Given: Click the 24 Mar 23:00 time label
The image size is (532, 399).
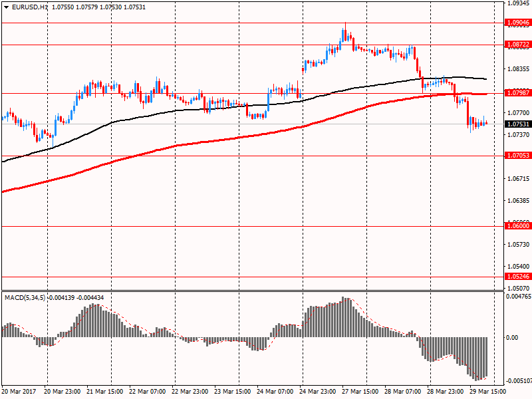Looking at the screenshot, I should click(318, 391).
